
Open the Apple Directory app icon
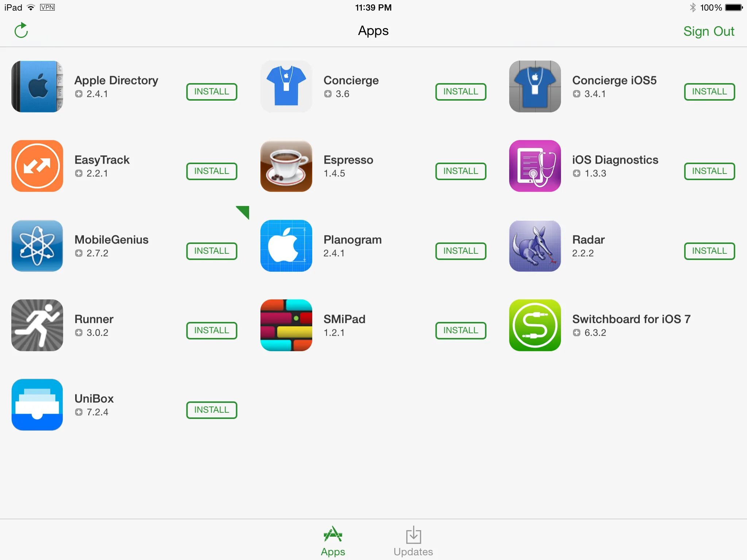tap(37, 86)
